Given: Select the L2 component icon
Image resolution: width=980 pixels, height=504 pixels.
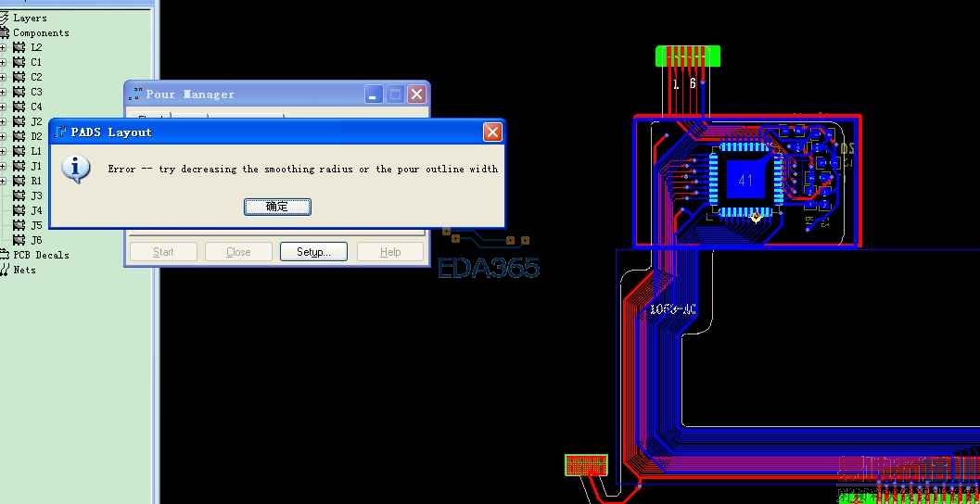Looking at the screenshot, I should (19, 47).
